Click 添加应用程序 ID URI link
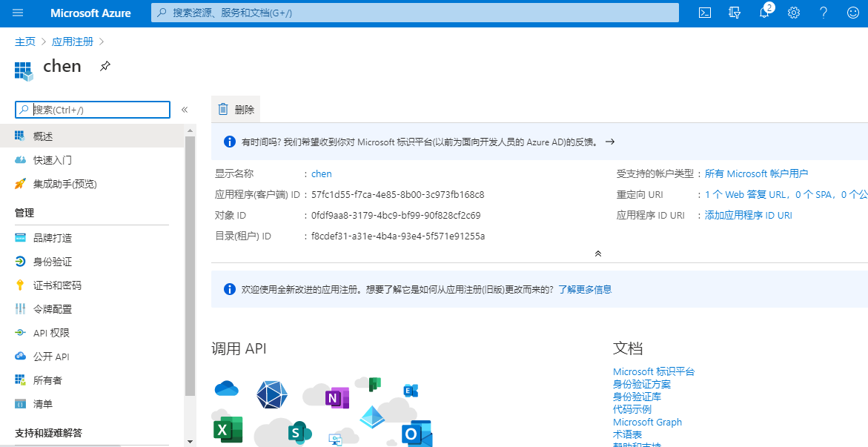 coord(749,216)
